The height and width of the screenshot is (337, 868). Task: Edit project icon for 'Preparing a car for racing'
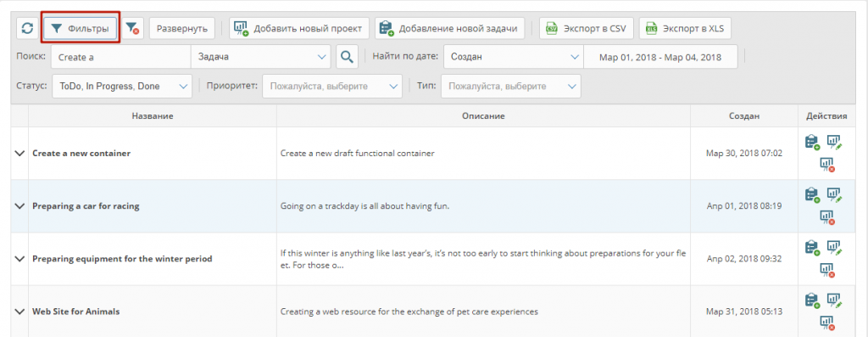click(x=834, y=195)
